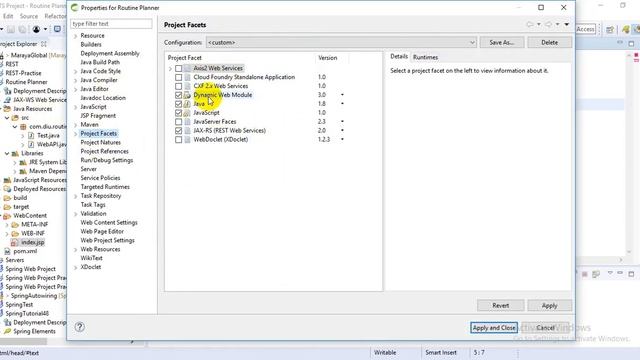
Task: Expand the XDoclet node
Action: tap(76, 267)
